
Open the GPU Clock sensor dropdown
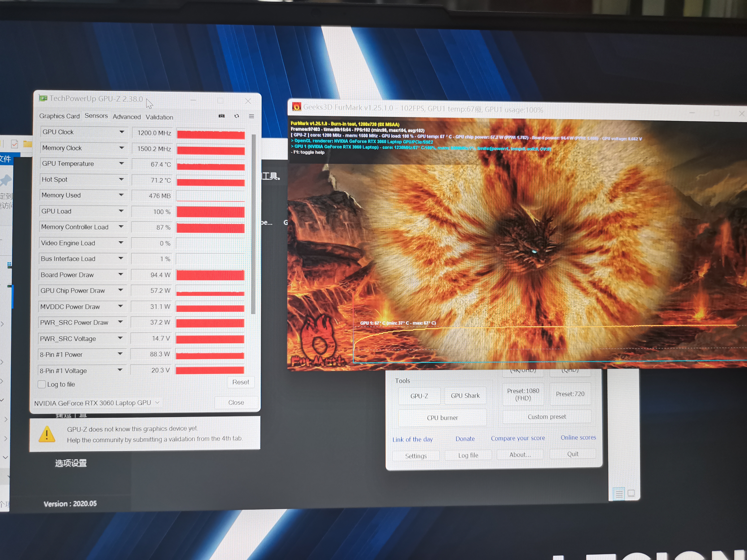pyautogui.click(x=122, y=132)
